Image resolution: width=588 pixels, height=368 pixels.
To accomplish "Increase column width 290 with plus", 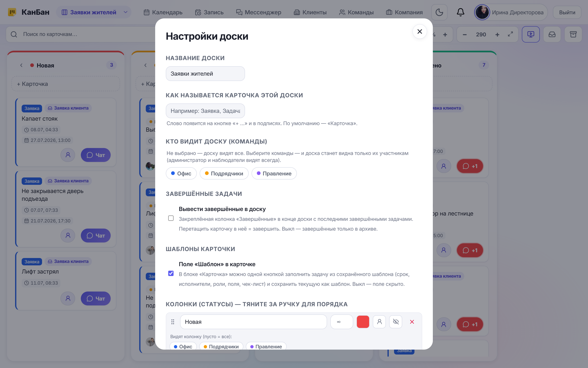I will 497,35.
